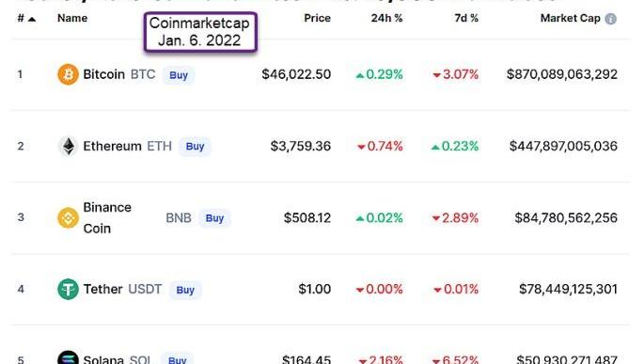Viewport: 644px width, 364px height.
Task: Open the Market Cap info icon
Action: point(611,19)
